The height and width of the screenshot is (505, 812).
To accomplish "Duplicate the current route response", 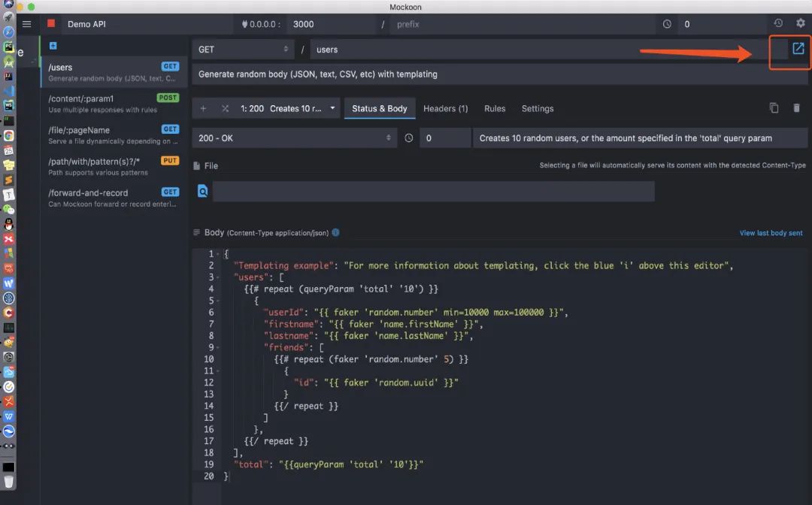I will (774, 108).
